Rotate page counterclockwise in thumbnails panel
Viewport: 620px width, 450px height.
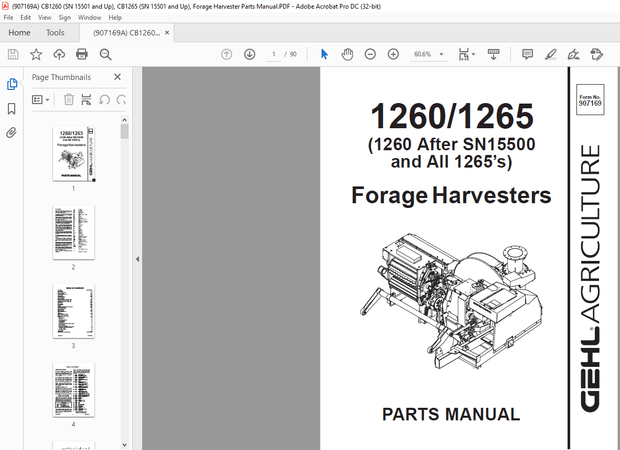tap(104, 99)
